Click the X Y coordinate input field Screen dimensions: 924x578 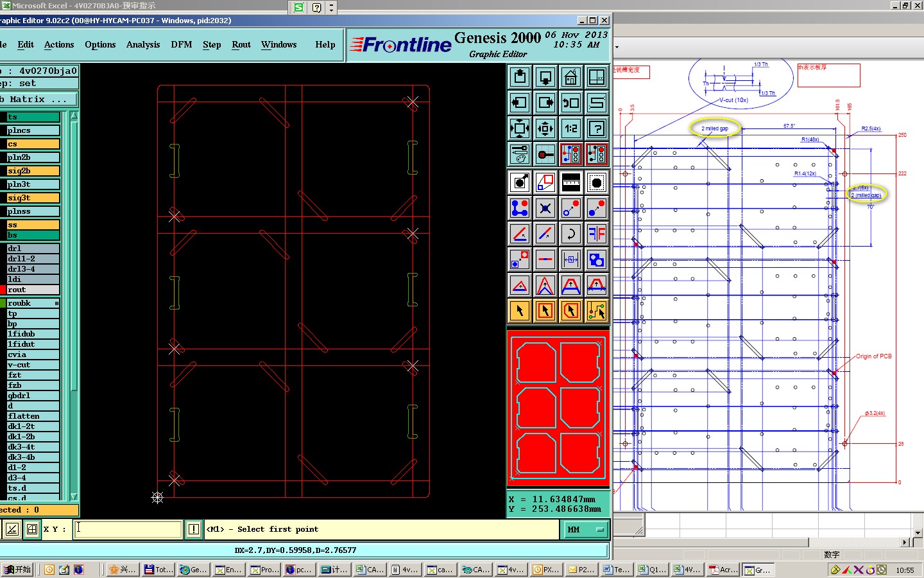pos(128,529)
